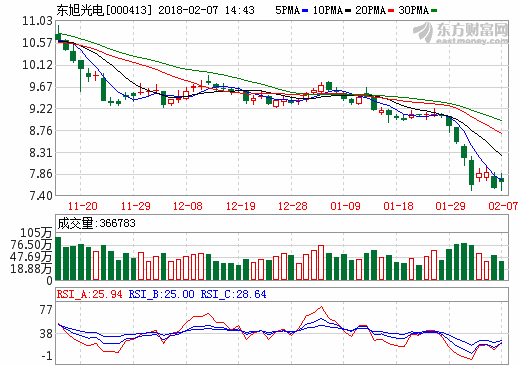Image resolution: width=520 pixels, height=365 pixels.
Task: Click the stock name 东旭光电
Action: coord(80,10)
